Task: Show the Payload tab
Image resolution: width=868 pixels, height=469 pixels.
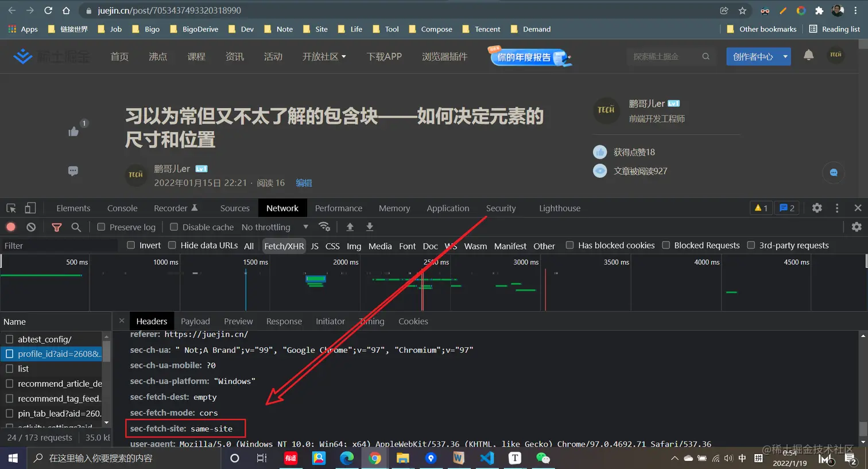Action: (195, 321)
